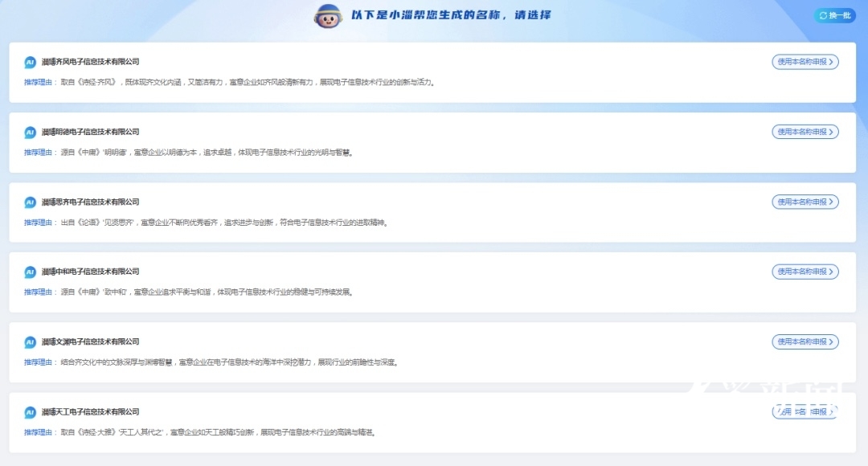Click the AI icon beside 淄博中和电子信息技术有限公司

pos(31,272)
